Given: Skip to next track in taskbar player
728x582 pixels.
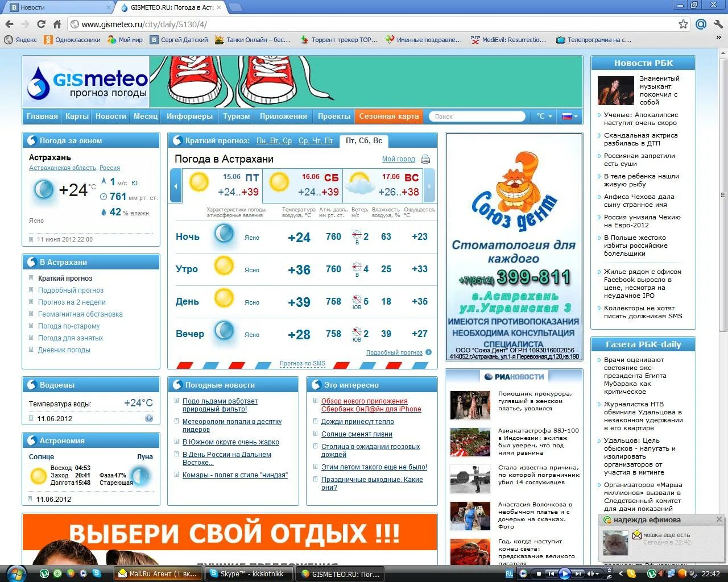Looking at the screenshot, I should coord(578,573).
